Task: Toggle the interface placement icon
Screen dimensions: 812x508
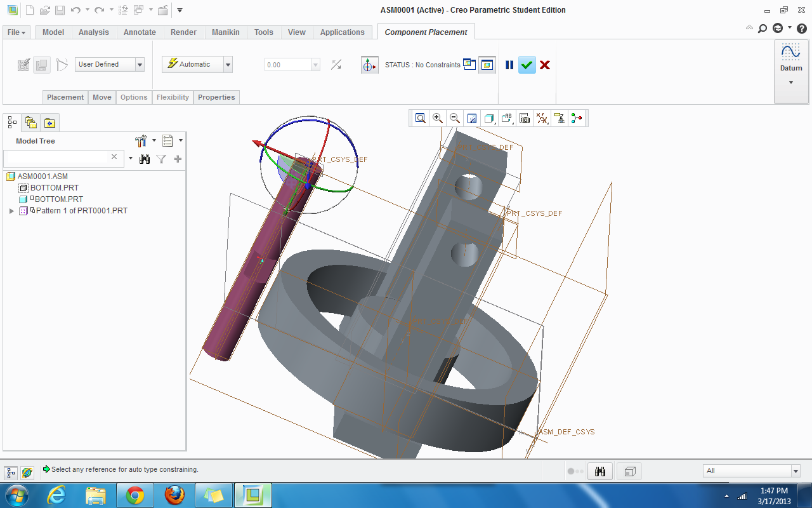Action: 23,64
